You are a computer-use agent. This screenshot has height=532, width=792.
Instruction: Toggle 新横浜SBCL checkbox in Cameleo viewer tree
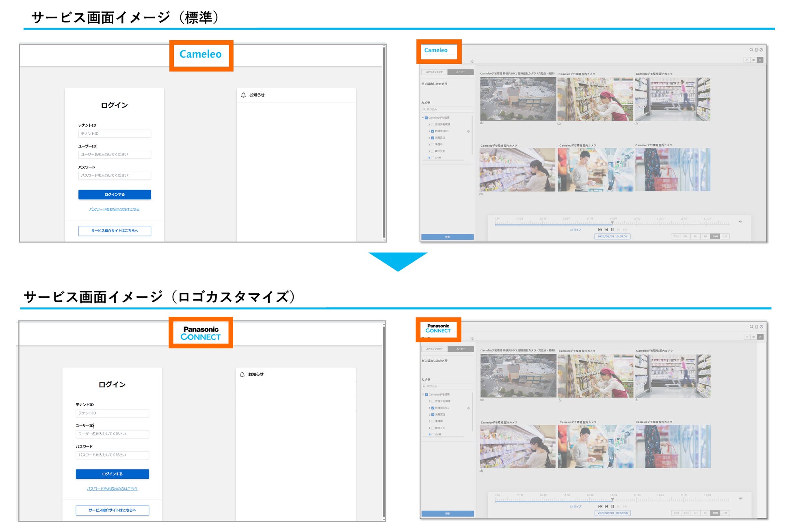433,131
